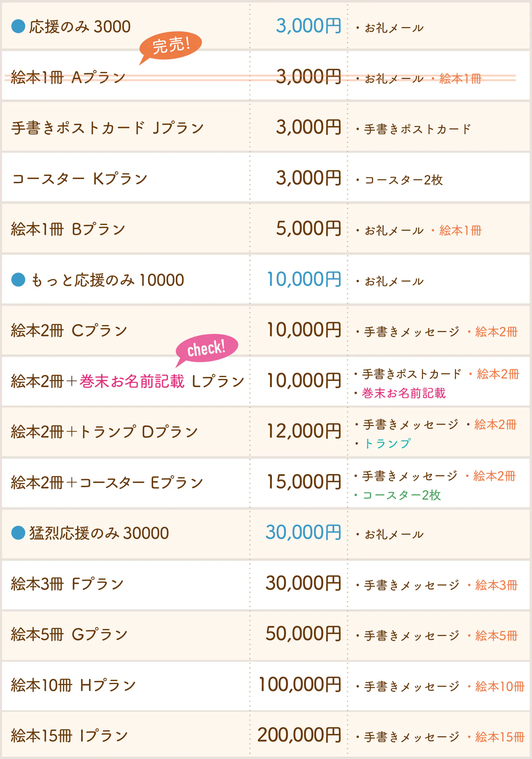
Task: Choose the 絵本2冊 Cプラン plan name
Action: [x=69, y=331]
